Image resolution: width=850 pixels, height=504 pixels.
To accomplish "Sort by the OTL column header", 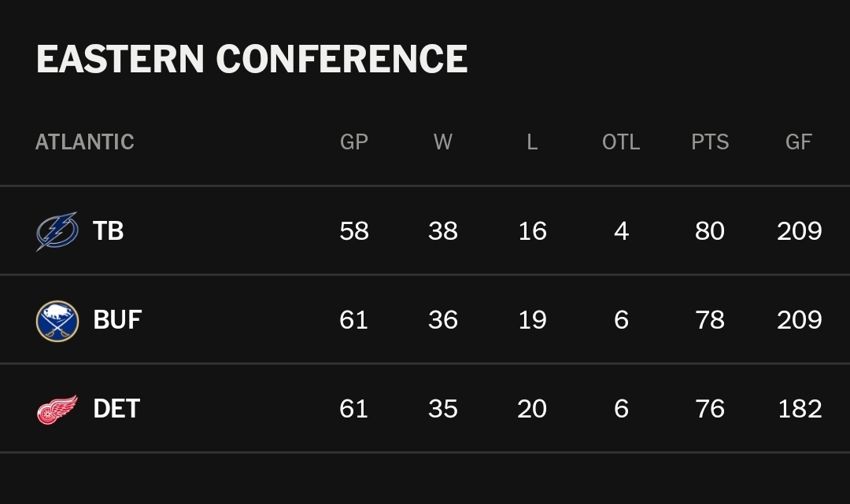I will pos(621,142).
